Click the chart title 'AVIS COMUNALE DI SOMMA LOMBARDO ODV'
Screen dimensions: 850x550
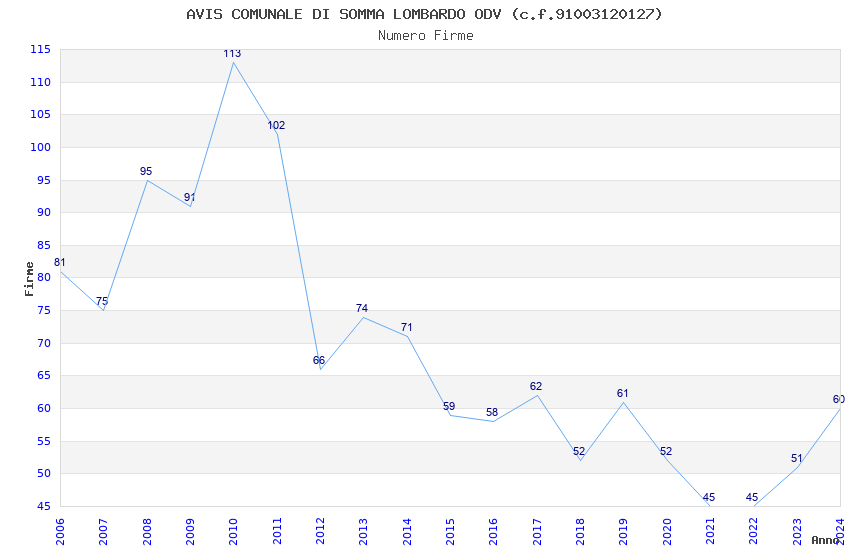(344, 14)
